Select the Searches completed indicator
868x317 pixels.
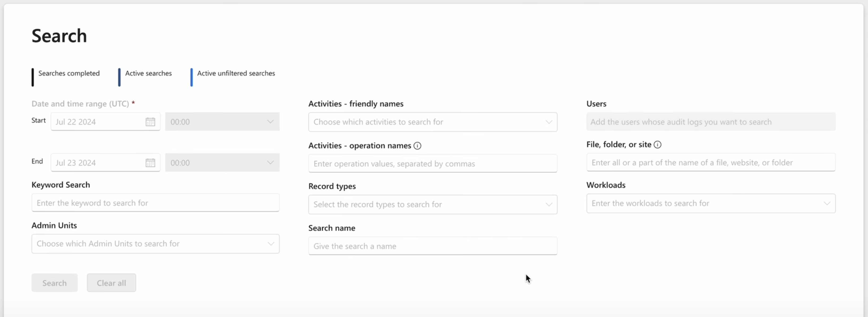pos(69,73)
